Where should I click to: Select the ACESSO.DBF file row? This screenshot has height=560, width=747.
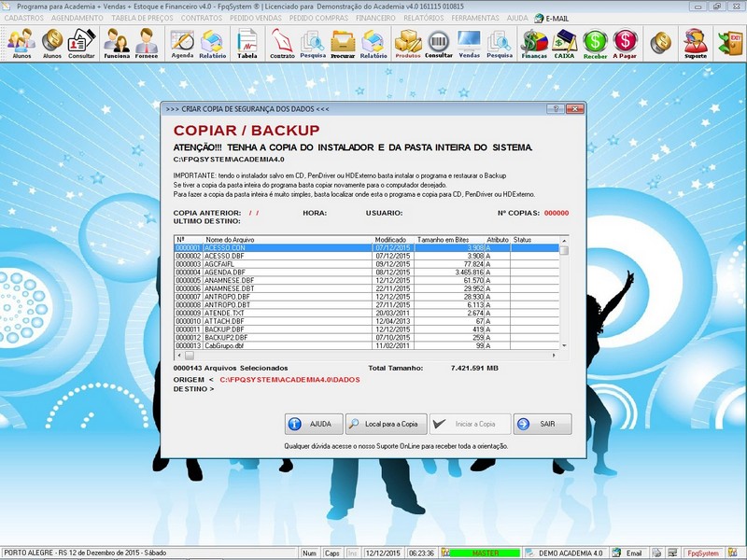pyautogui.click(x=367, y=256)
